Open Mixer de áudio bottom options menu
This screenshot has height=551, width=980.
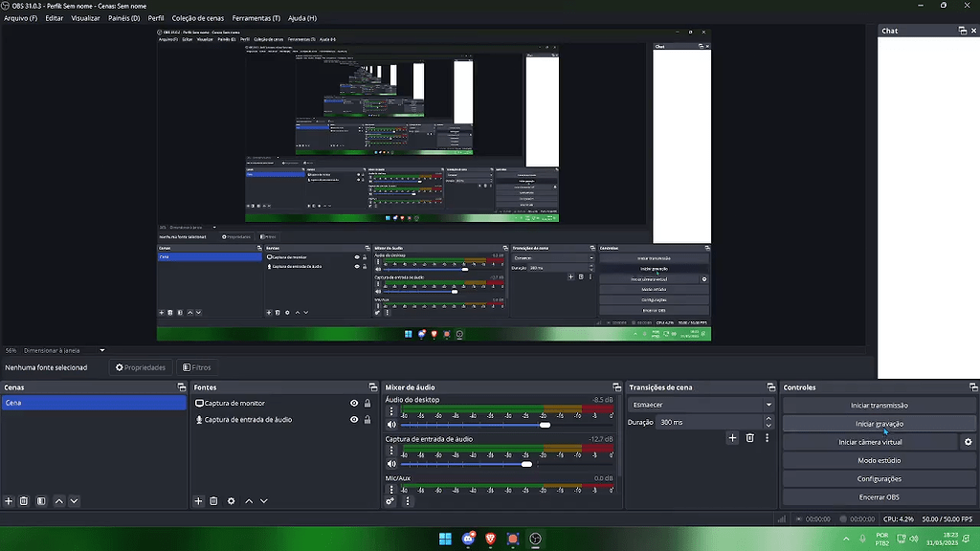click(408, 501)
